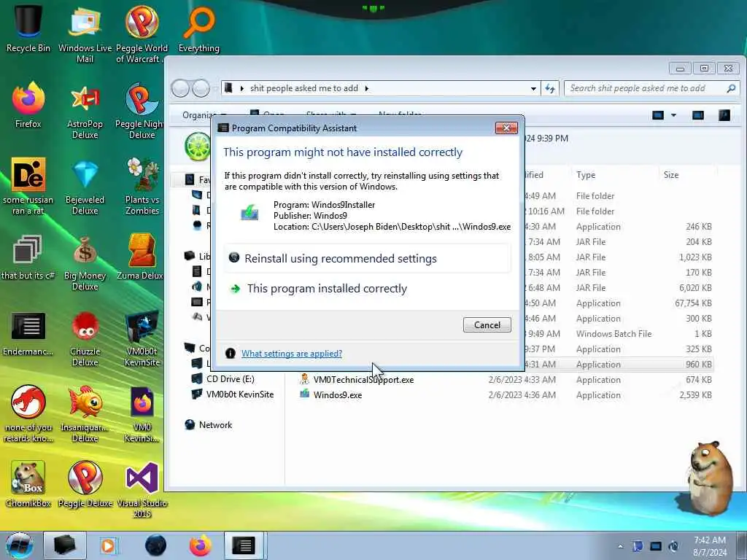
Task: Click Explorer search box
Action: point(651,88)
